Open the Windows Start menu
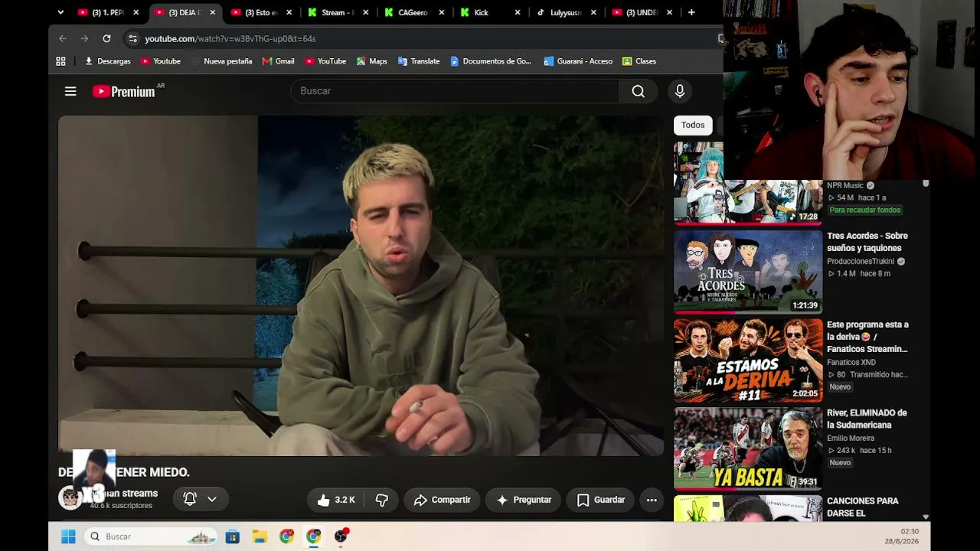The height and width of the screenshot is (551, 980). (x=68, y=536)
